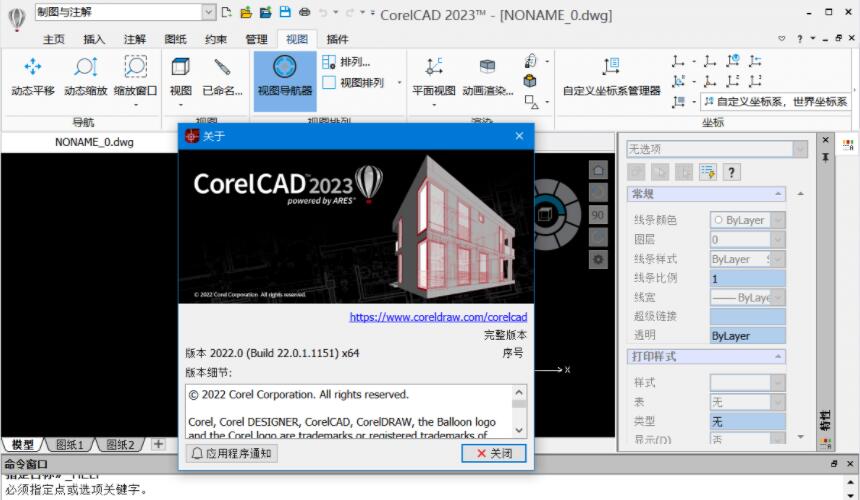Close the properties panel with its X

click(x=825, y=140)
